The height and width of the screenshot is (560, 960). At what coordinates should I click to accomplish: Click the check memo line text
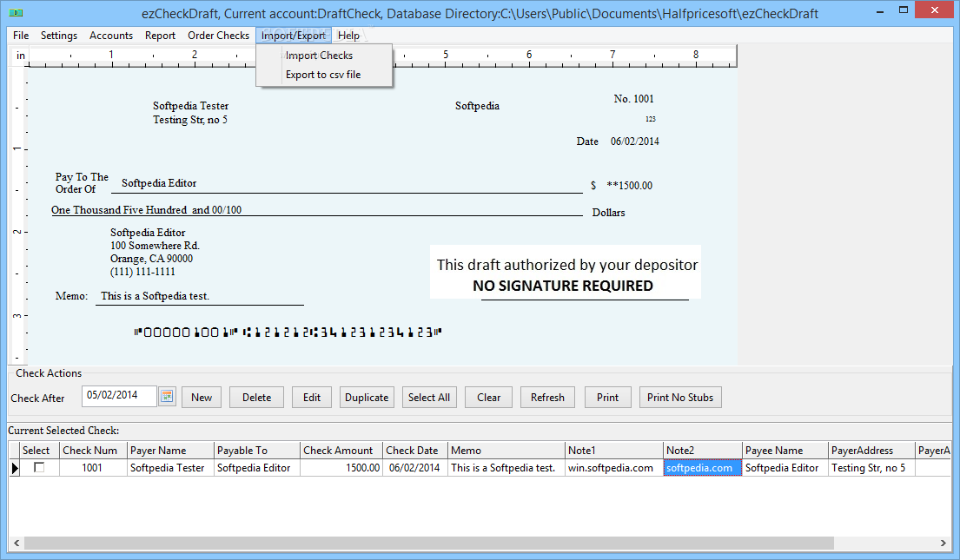[155, 296]
